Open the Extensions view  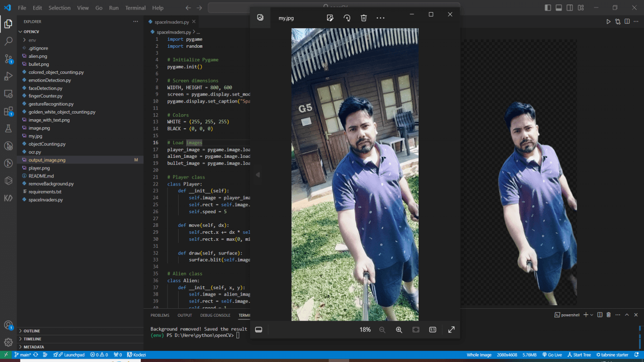8,111
